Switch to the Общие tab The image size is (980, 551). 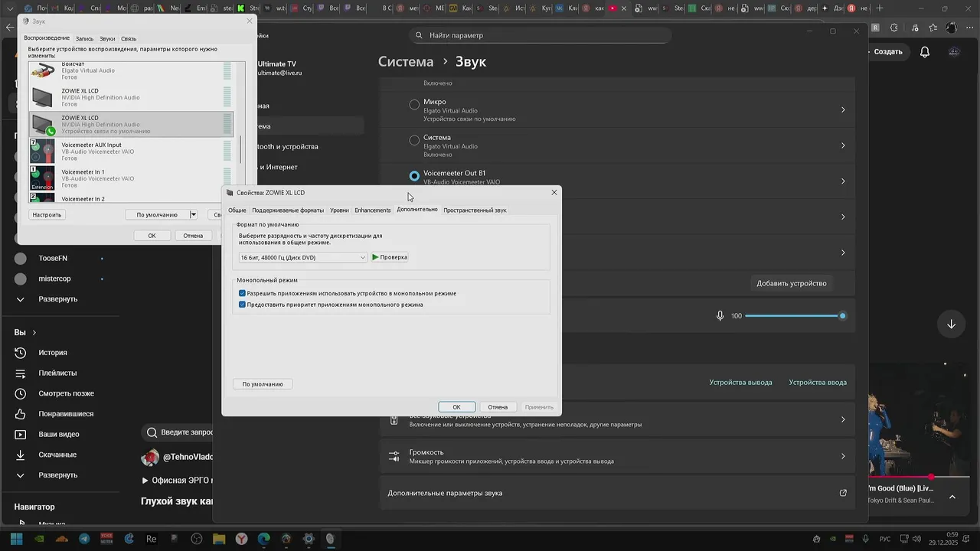pyautogui.click(x=237, y=210)
